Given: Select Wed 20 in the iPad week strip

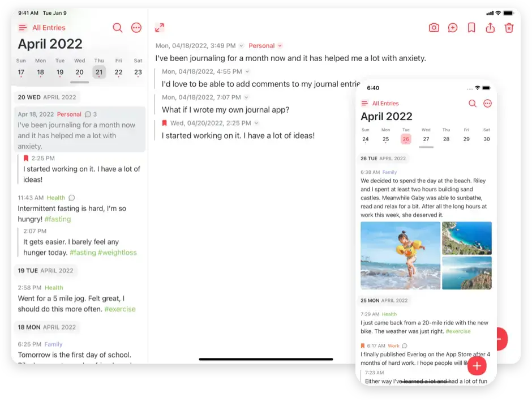Looking at the screenshot, I should pos(79,72).
